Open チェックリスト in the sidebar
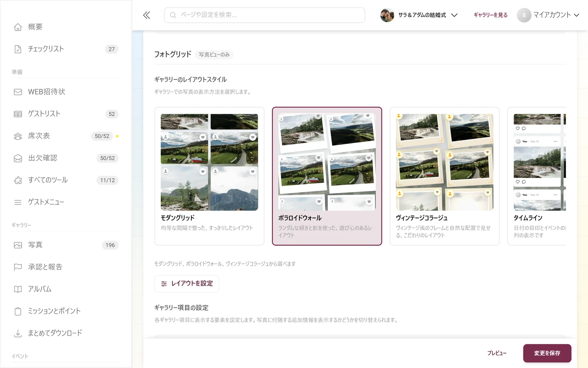This screenshot has width=588, height=368. (x=66, y=49)
